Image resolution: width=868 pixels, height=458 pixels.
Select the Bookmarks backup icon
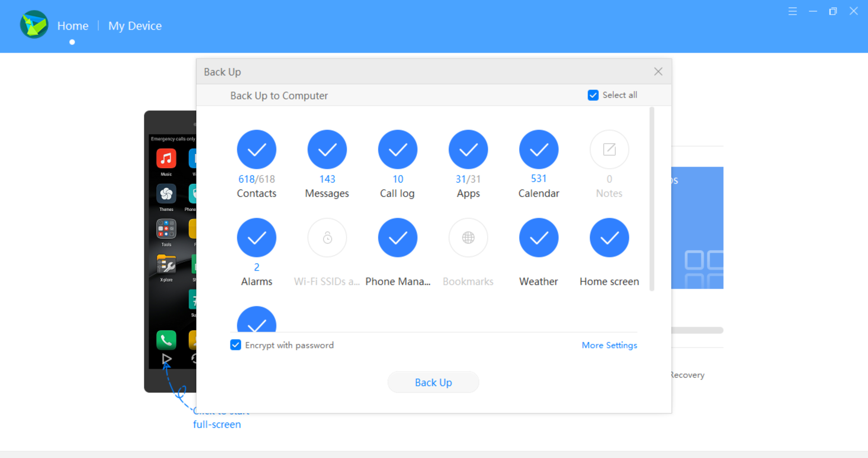[x=468, y=237]
